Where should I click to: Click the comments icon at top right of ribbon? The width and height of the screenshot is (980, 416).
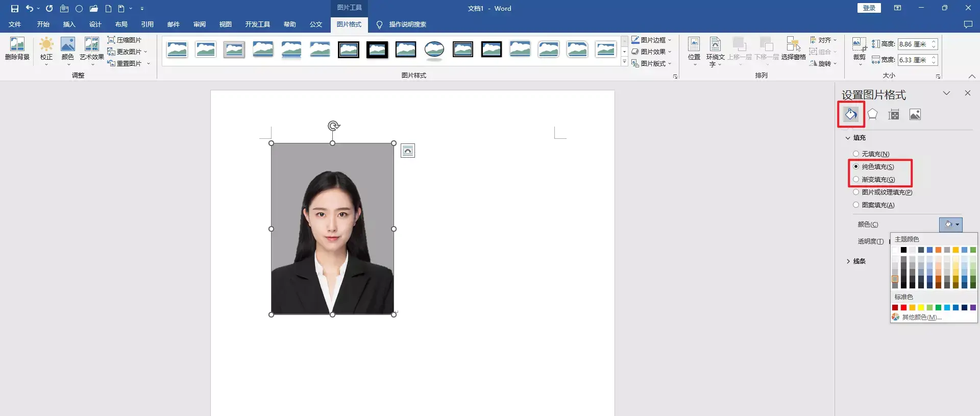coord(968,25)
